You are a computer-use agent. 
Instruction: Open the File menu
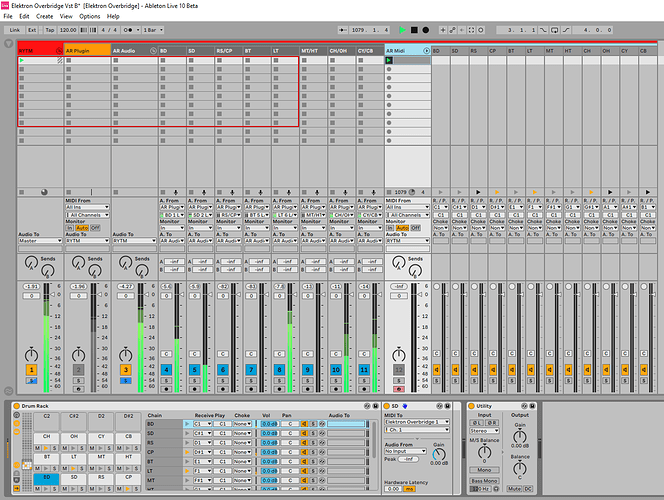tap(8, 17)
